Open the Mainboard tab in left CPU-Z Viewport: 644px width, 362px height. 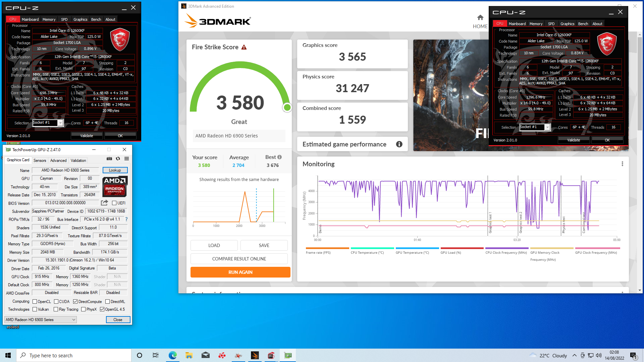point(30,19)
